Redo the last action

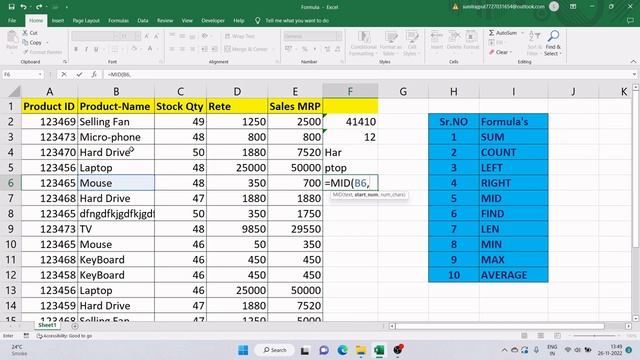tap(39, 7)
